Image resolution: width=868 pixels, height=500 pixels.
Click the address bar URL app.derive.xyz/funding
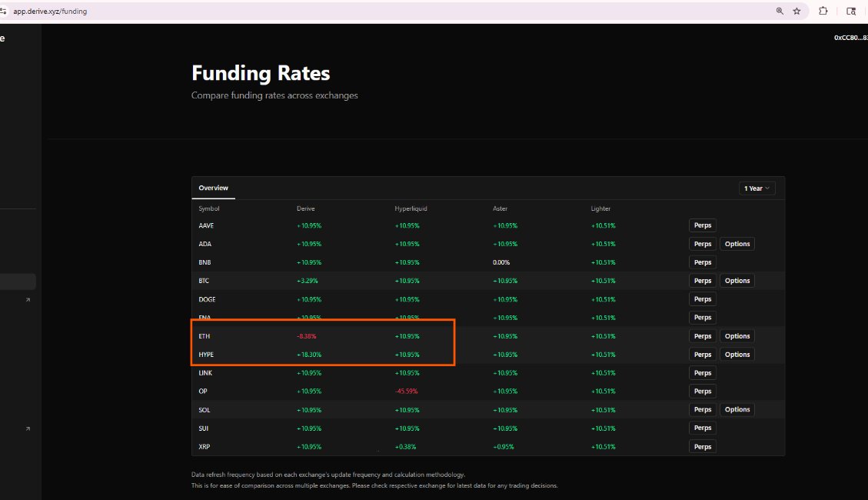[x=50, y=11]
